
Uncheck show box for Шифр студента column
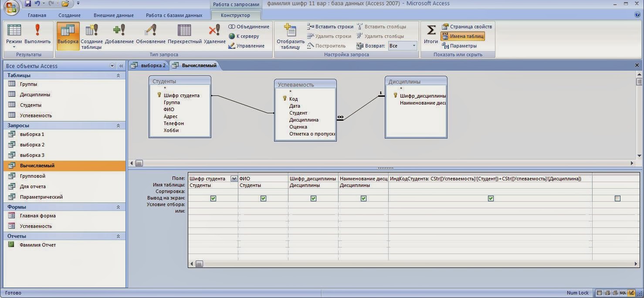click(x=213, y=198)
